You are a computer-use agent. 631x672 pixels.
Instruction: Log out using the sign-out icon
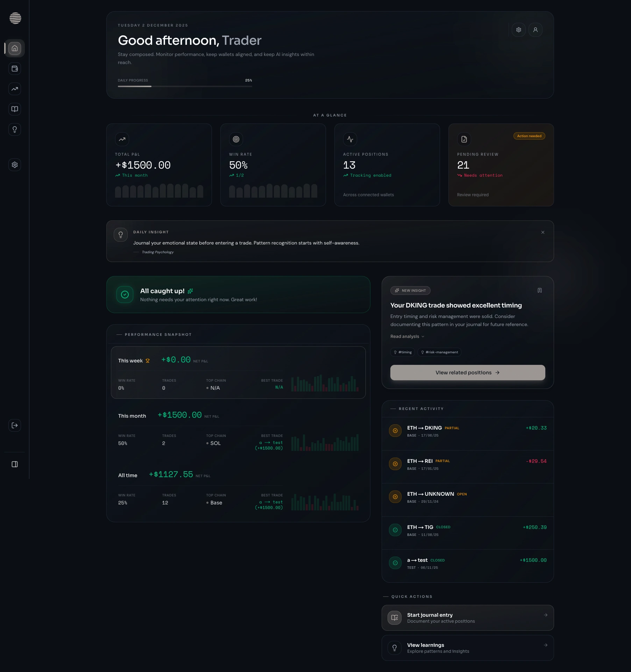click(x=14, y=425)
